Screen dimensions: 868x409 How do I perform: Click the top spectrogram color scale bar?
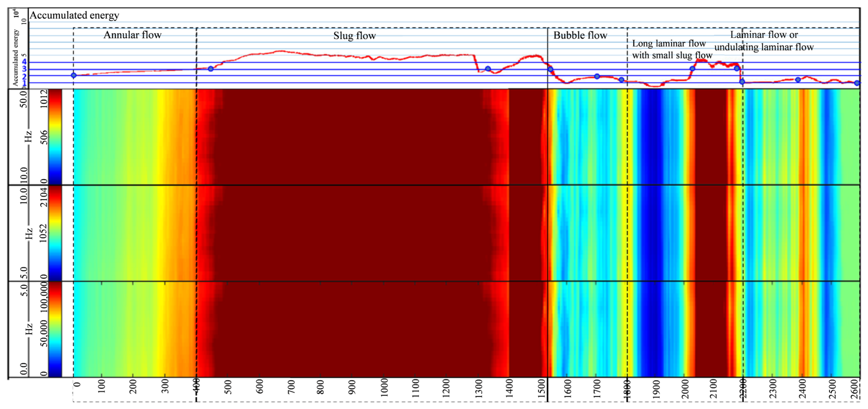[x=55, y=137]
